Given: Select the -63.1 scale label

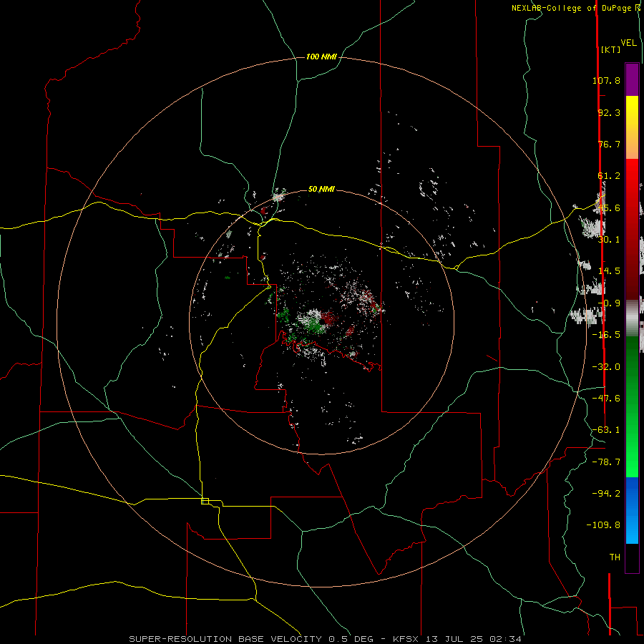Looking at the screenshot, I should click(x=606, y=430).
